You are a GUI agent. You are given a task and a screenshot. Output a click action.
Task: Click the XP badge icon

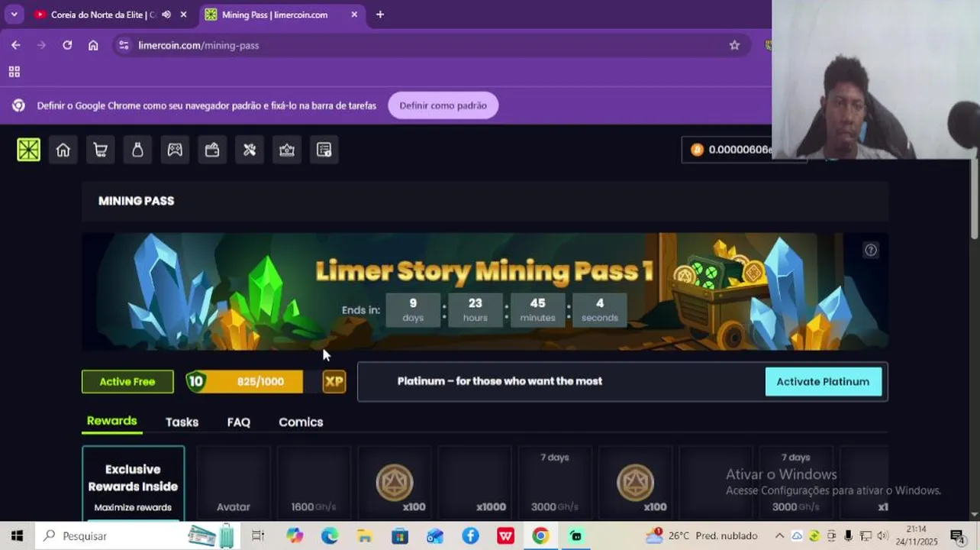pos(334,381)
